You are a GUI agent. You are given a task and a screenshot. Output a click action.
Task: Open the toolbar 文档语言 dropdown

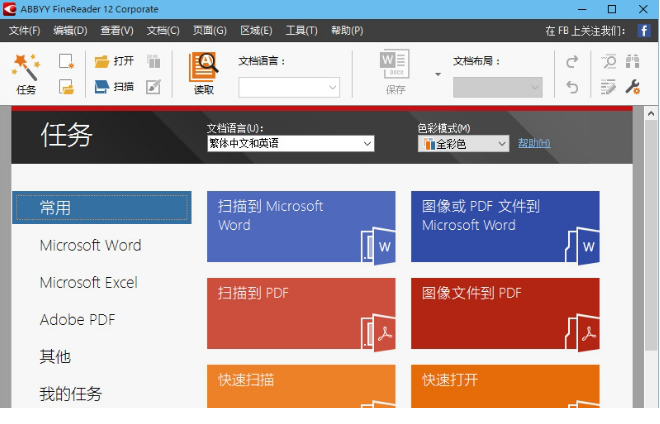click(x=289, y=88)
